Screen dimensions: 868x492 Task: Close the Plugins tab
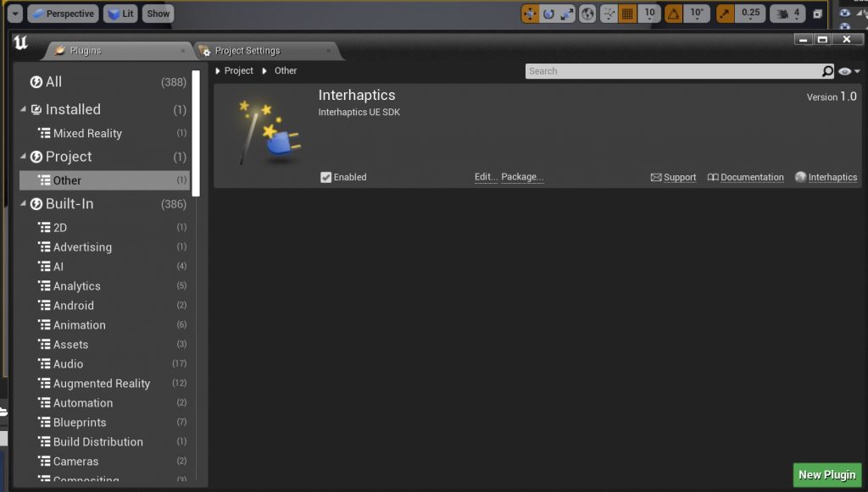pyautogui.click(x=183, y=51)
